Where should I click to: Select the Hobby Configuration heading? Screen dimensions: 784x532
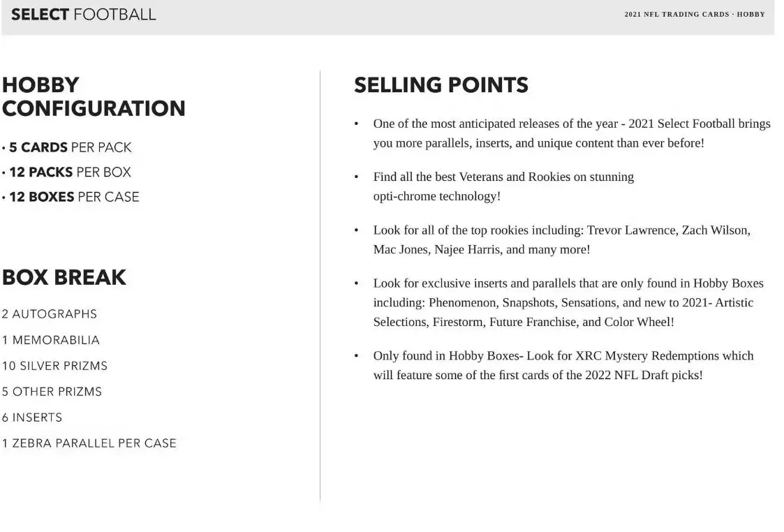[94, 96]
